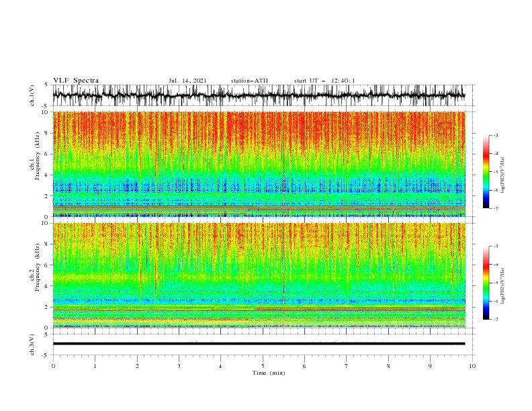Image resolution: width=532 pixels, height=411 pixels.
Task: Click the "ch.1(V)" axis label
Action: click(x=32, y=95)
